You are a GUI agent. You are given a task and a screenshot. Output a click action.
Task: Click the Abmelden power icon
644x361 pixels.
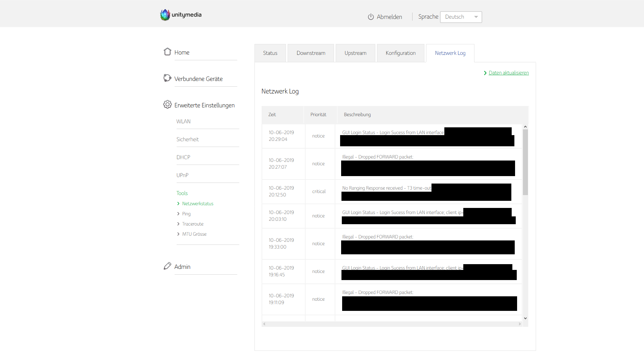[371, 17]
